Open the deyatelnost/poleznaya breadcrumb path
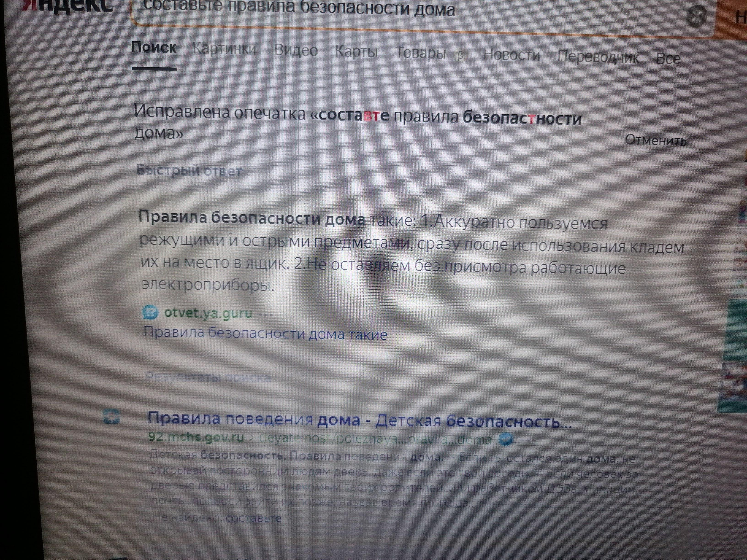Image resolution: width=747 pixels, height=560 pixels. tap(375, 439)
